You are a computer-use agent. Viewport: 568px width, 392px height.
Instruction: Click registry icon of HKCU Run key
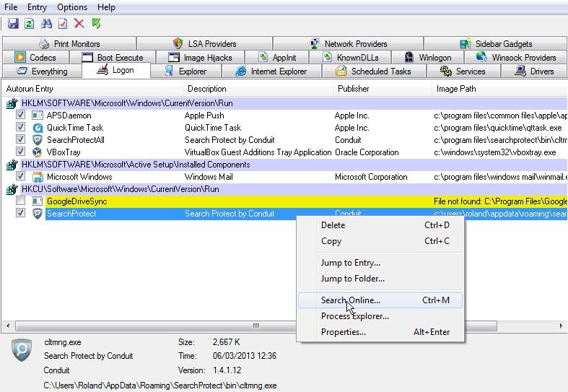point(12,189)
